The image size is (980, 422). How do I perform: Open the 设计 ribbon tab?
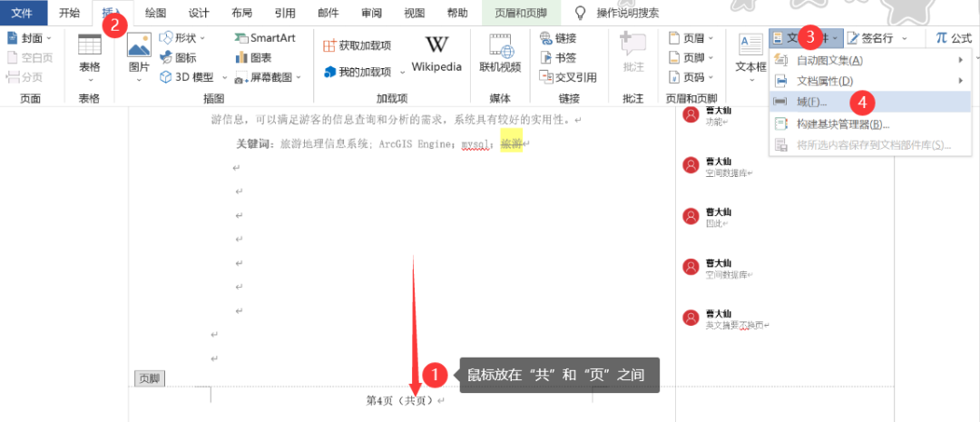pos(199,13)
